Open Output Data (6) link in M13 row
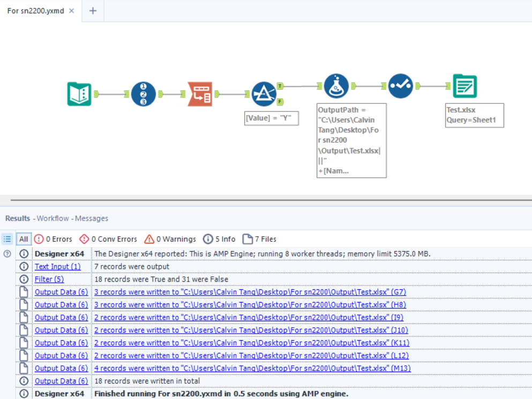 coord(62,368)
